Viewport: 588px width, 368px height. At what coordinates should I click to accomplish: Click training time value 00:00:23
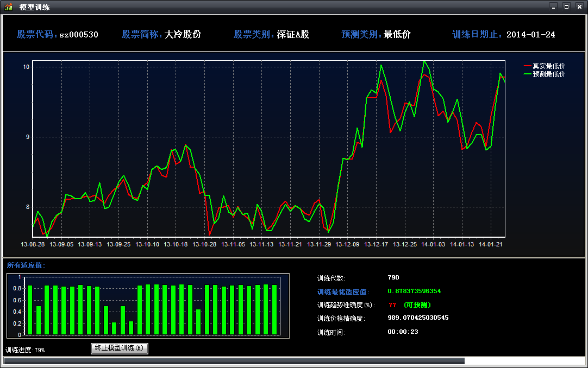click(x=403, y=332)
